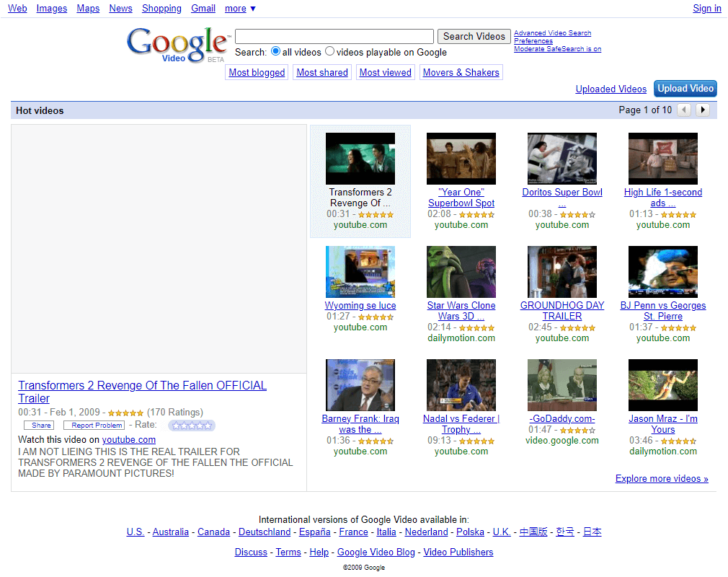Open the Jason Mraz I'm Yours thumbnail

(x=663, y=385)
